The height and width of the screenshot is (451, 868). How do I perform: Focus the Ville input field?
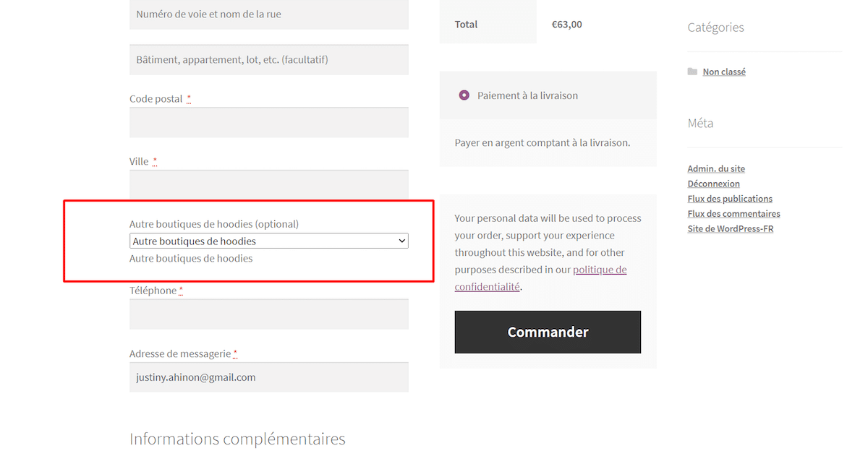click(x=268, y=184)
